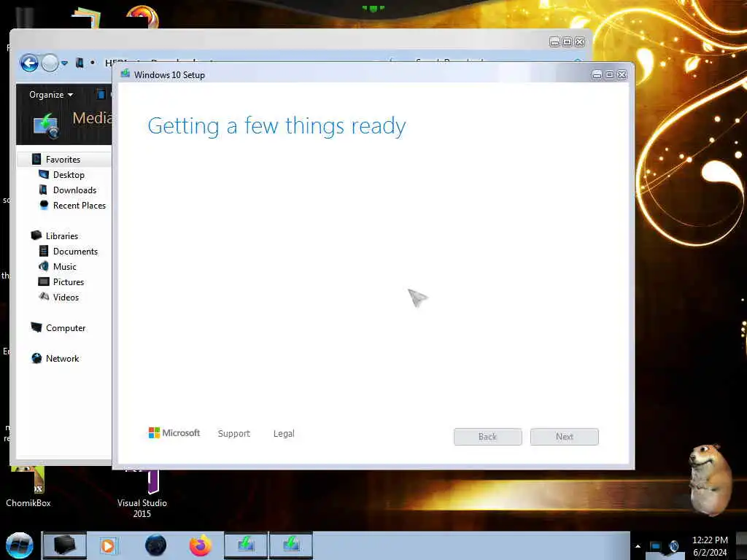Click the hamster desktop gadget

(709, 479)
